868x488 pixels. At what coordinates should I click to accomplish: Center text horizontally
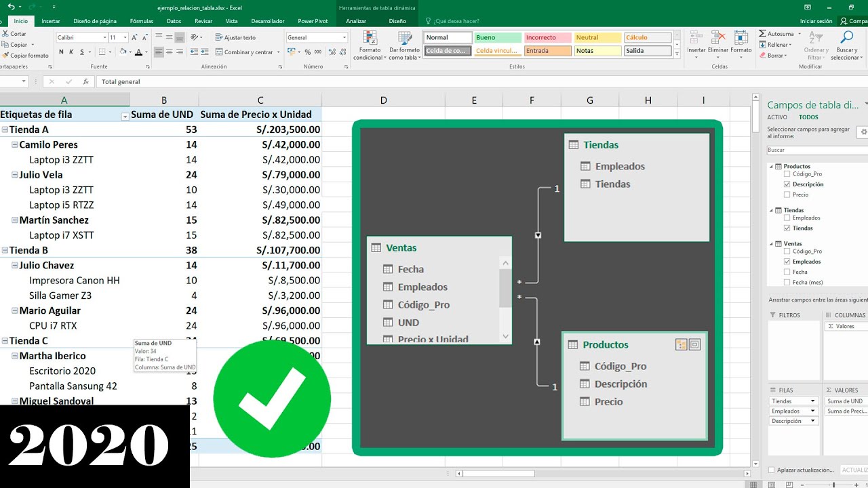point(169,52)
